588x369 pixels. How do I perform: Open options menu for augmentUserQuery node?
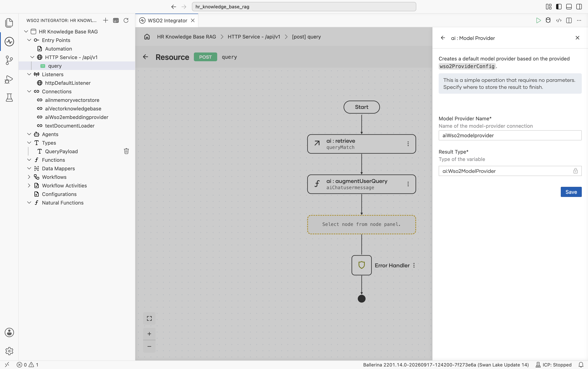(408, 184)
